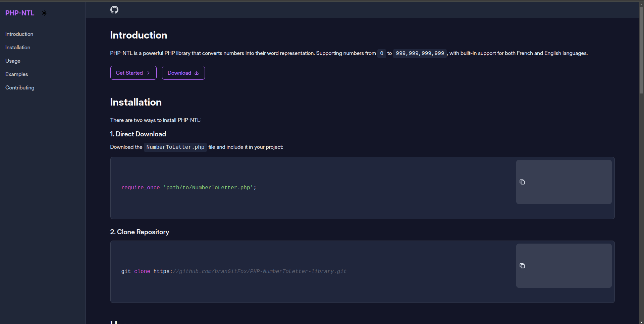Select Usage in the sidebar navigation
644x324 pixels.
(x=13, y=61)
